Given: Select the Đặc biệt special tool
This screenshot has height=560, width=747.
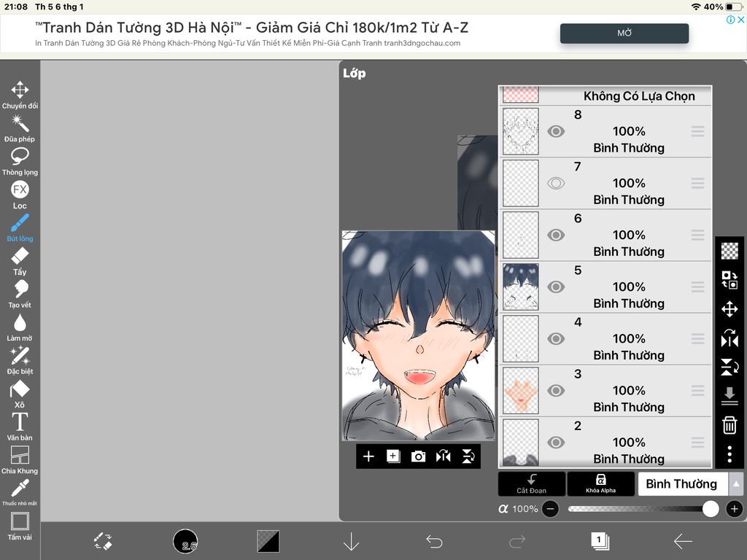Looking at the screenshot, I should 20,361.
